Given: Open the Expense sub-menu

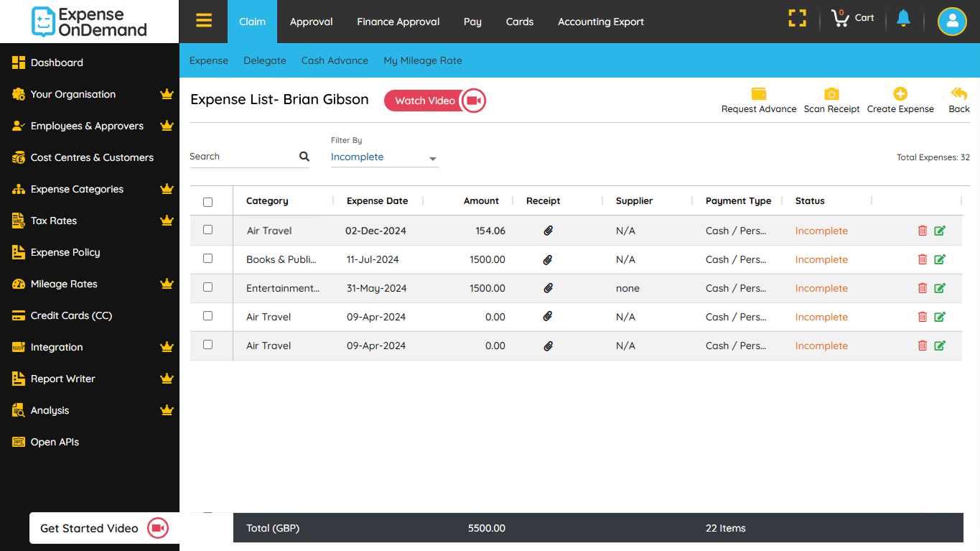Looking at the screenshot, I should pyautogui.click(x=209, y=60).
